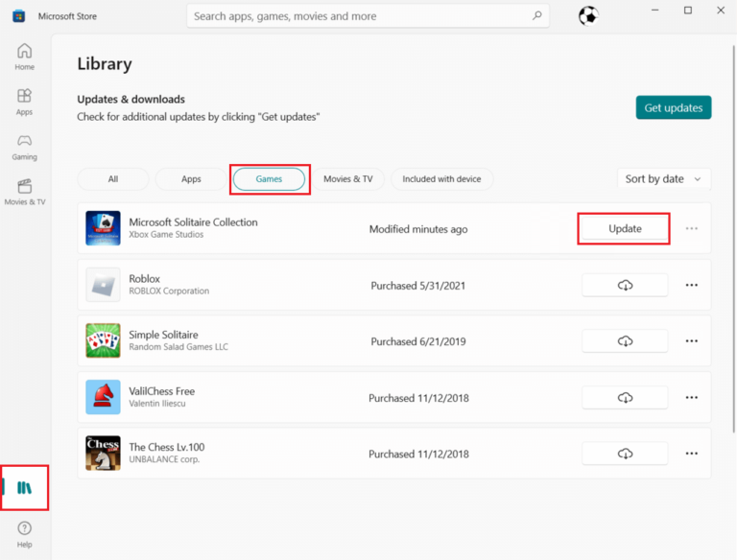Click the Library icon in the sidebar
Image resolution: width=737 pixels, height=560 pixels.
pos(25,487)
